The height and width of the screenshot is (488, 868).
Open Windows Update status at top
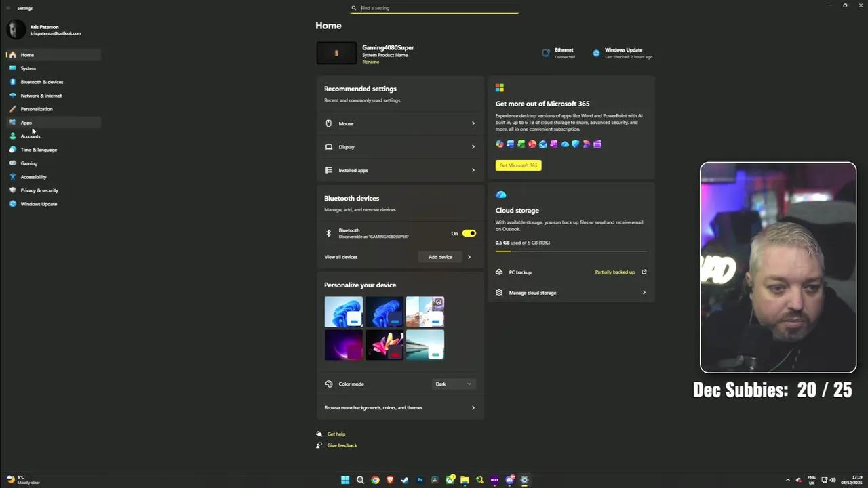pos(623,53)
